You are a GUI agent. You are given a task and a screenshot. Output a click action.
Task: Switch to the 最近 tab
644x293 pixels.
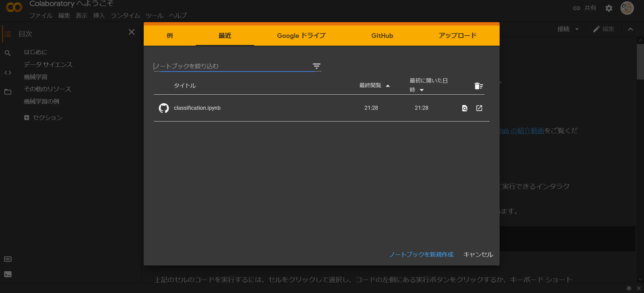(x=225, y=35)
